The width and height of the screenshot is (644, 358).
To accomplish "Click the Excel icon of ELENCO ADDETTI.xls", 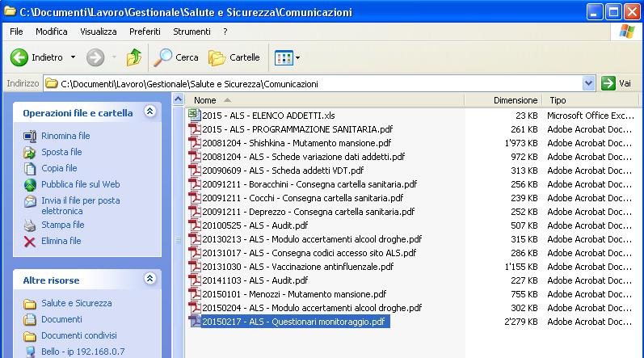I will point(194,115).
